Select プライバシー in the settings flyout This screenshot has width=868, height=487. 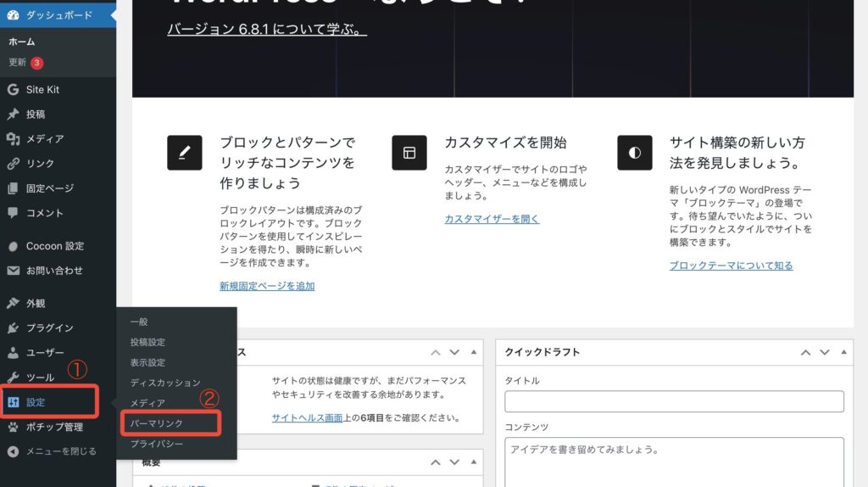point(157,444)
